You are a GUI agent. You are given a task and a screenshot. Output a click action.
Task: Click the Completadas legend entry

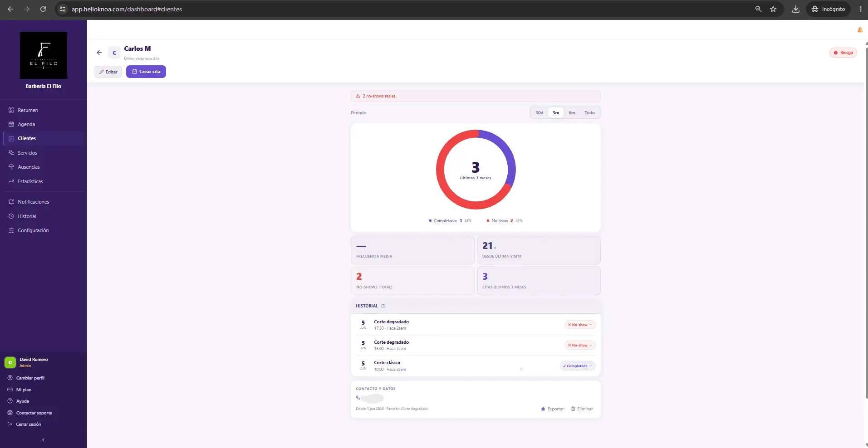tap(450, 221)
